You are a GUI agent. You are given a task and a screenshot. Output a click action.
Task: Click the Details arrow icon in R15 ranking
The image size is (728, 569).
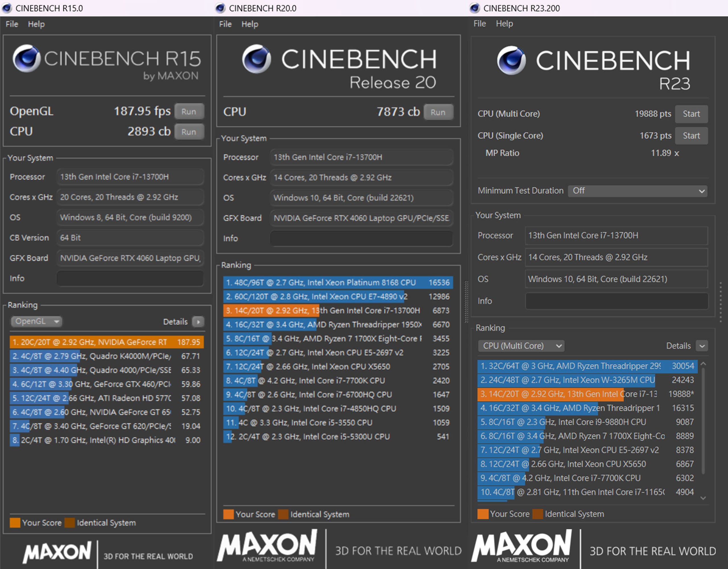click(198, 322)
